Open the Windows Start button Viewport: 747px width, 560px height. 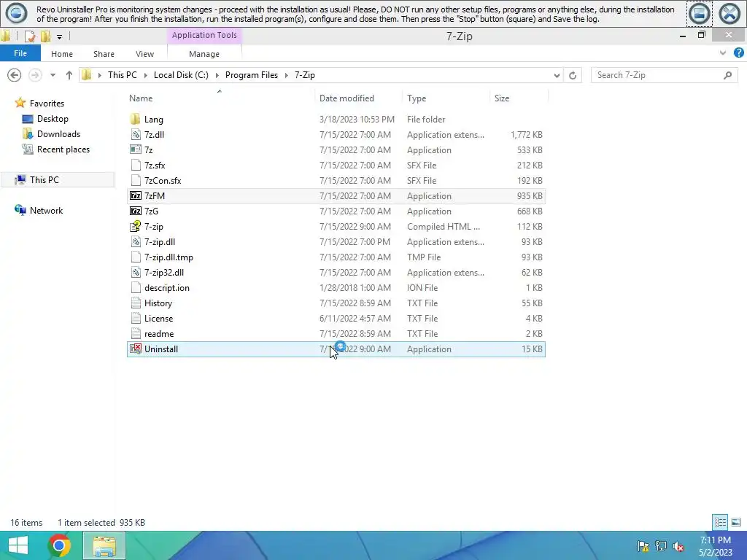pos(18,545)
